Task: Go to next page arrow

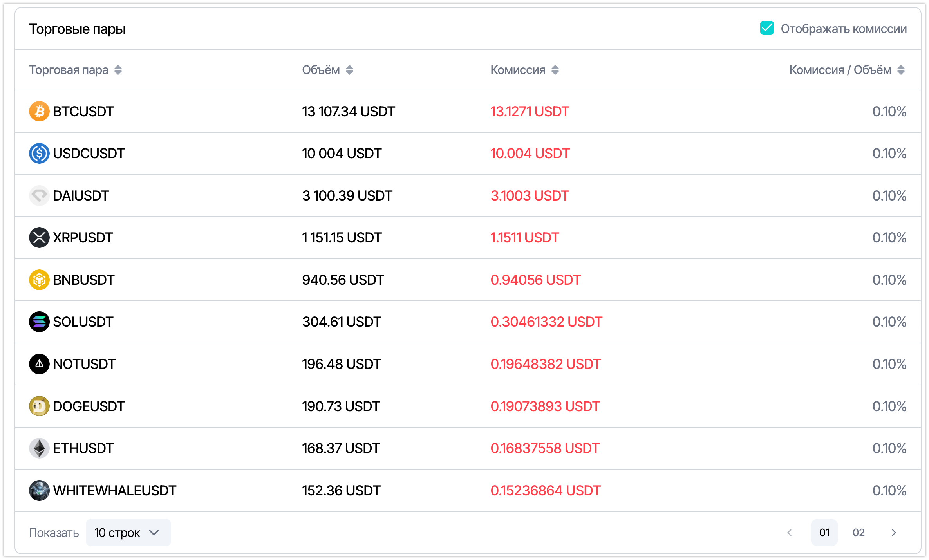Action: click(893, 533)
